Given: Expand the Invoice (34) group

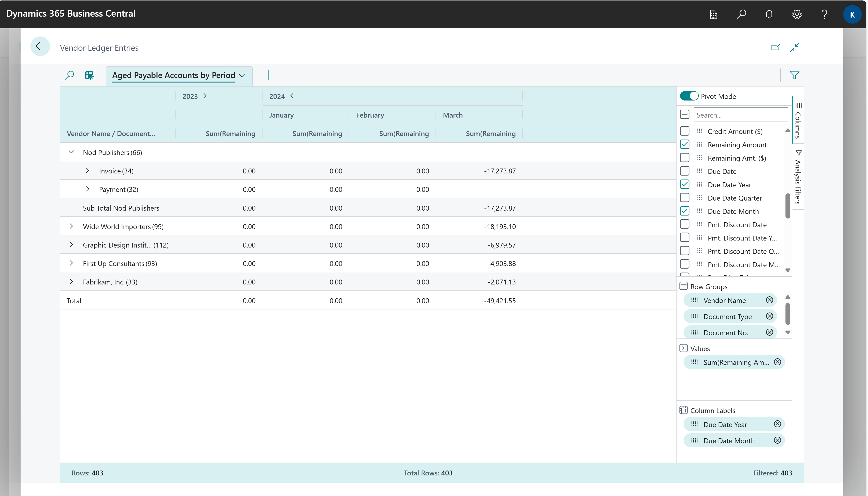Looking at the screenshot, I should tap(87, 170).
